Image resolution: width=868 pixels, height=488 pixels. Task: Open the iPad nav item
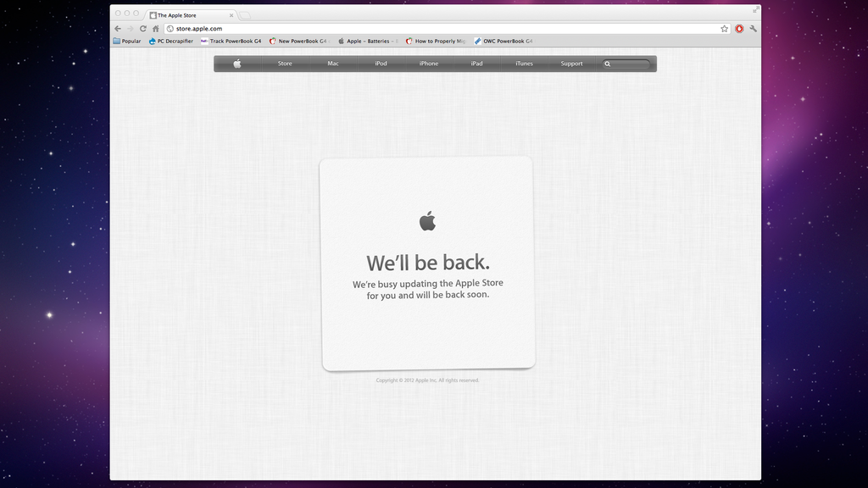(x=476, y=64)
